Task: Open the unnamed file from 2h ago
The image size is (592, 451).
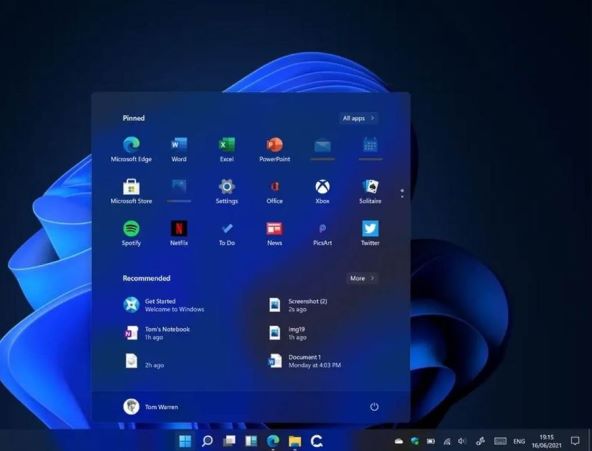Action: [144, 361]
